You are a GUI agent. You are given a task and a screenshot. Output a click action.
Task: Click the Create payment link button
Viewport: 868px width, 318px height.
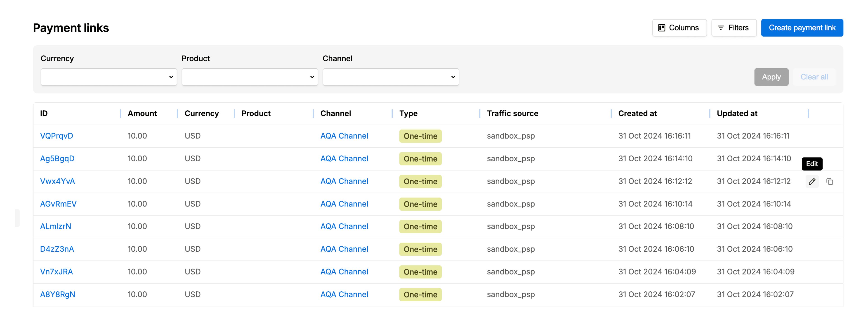click(x=802, y=28)
